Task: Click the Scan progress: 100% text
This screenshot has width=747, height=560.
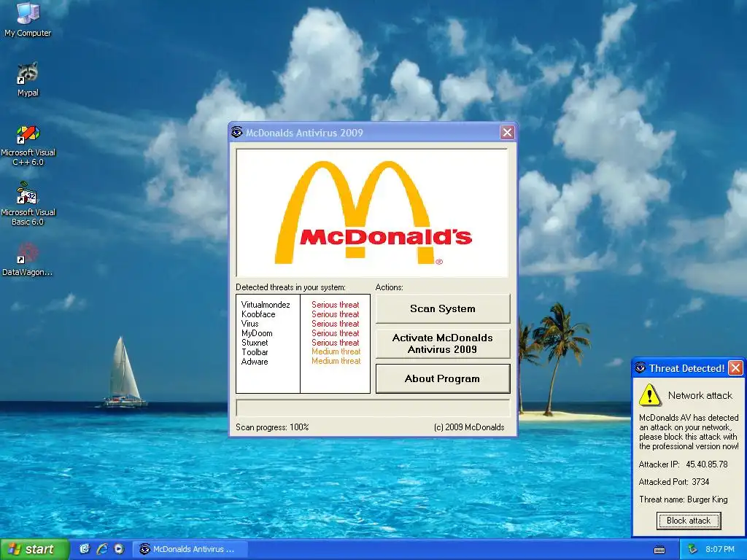Action: tap(272, 427)
